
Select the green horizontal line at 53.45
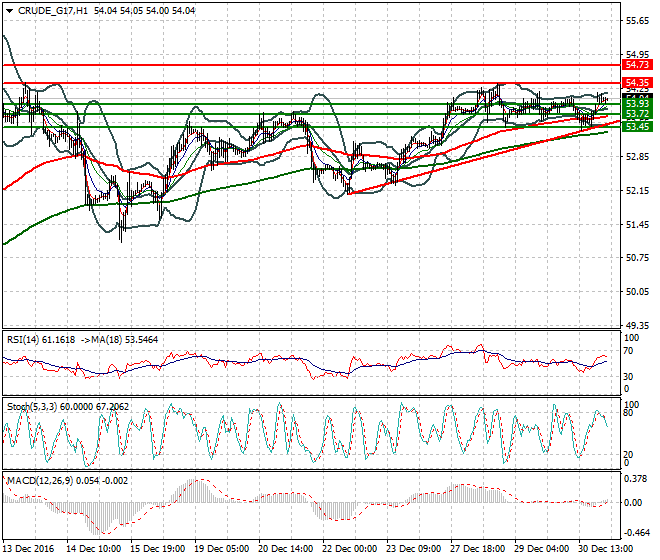point(311,127)
